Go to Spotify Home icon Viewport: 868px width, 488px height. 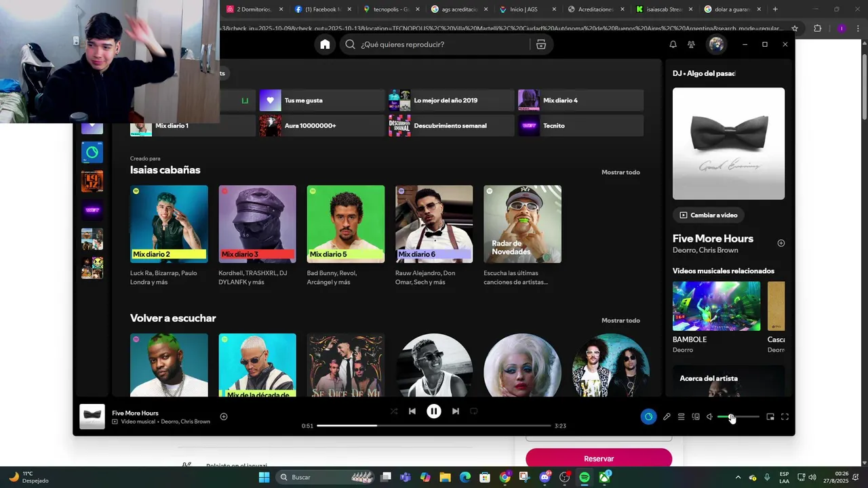(x=325, y=44)
